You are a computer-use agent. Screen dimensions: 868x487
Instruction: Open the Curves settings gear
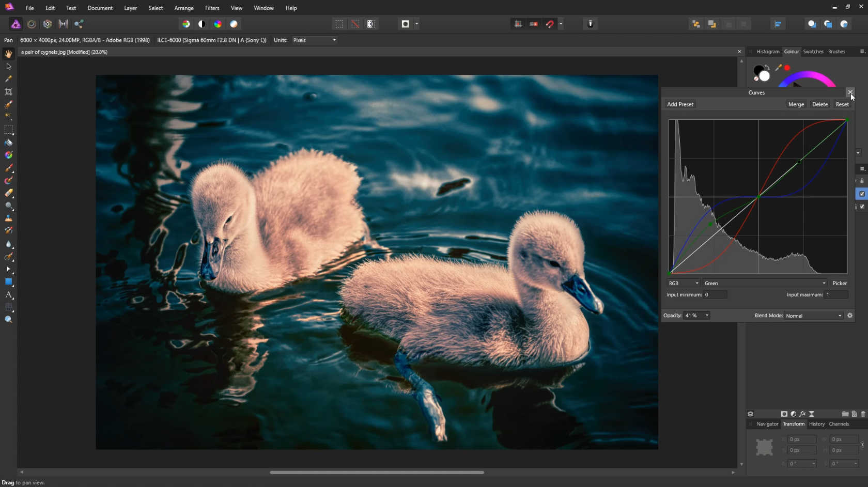click(850, 316)
